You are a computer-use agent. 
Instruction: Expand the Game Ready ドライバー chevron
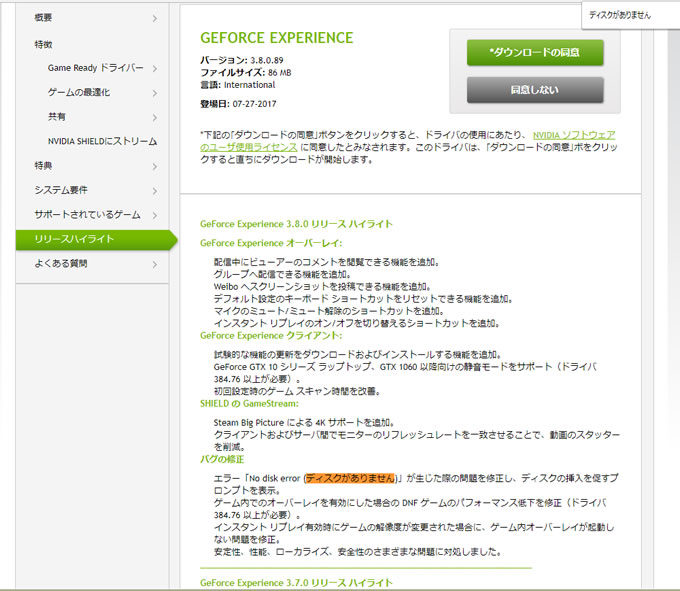tap(155, 69)
